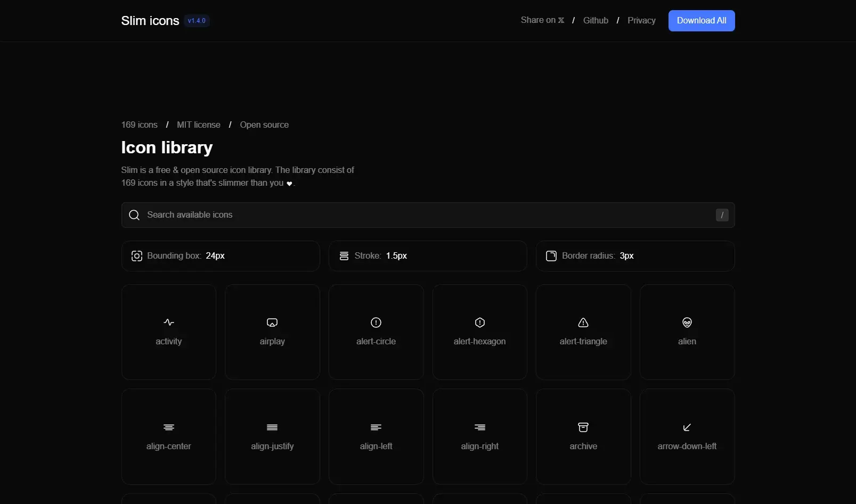Click the Stroke lines icon
The height and width of the screenshot is (504, 856).
[344, 256]
